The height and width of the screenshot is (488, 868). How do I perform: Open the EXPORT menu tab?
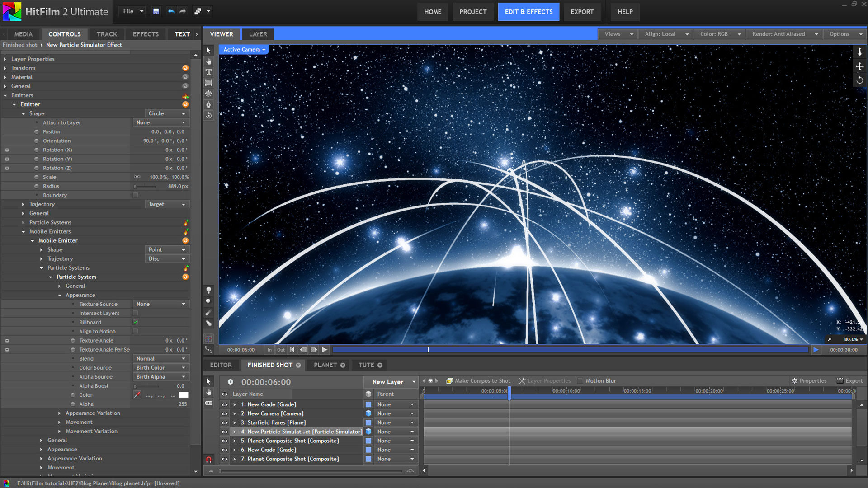581,11
